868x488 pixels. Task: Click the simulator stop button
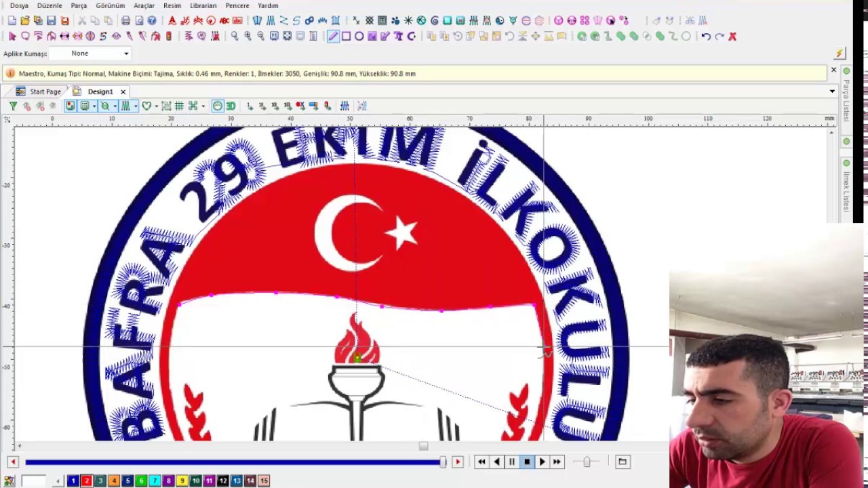click(x=526, y=462)
